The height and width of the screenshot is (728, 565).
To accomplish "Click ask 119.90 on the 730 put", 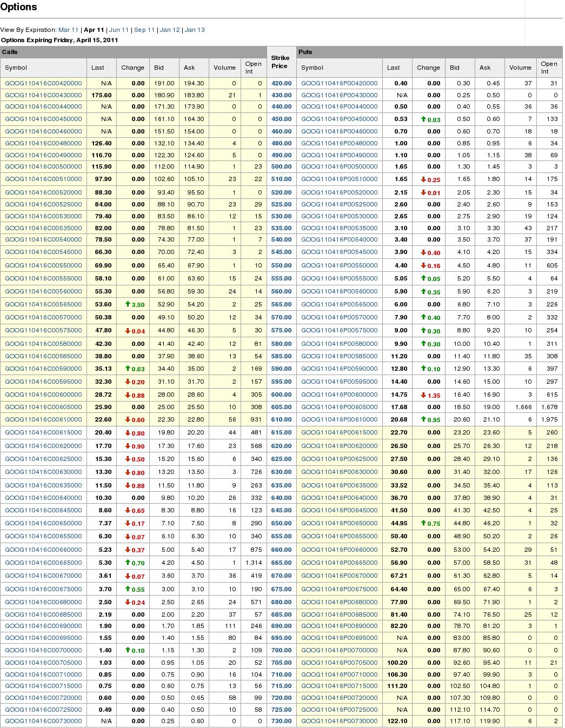I will click(x=490, y=721).
